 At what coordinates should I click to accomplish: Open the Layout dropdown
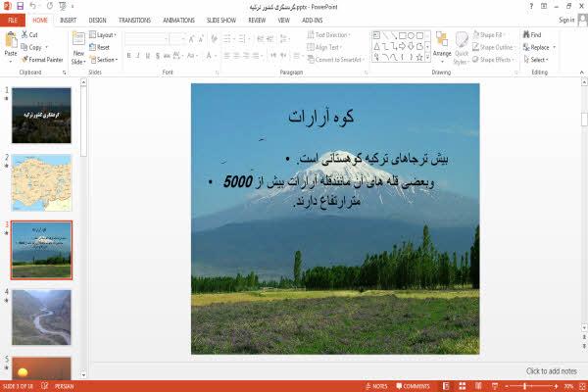click(x=103, y=35)
